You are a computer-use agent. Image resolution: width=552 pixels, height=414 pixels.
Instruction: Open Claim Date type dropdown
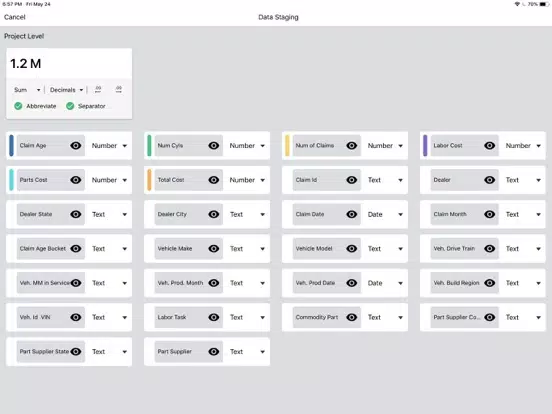point(385,214)
